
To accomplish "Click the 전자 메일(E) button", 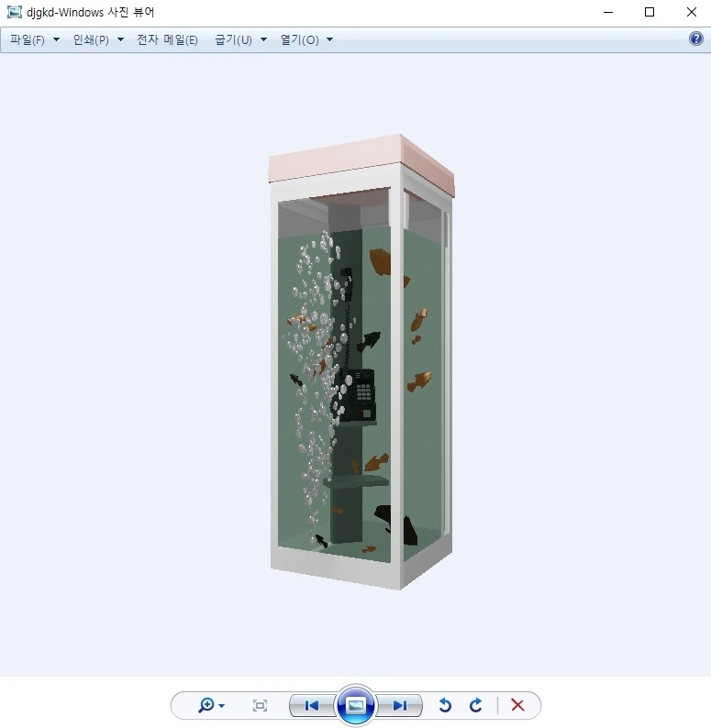I will point(167,39).
